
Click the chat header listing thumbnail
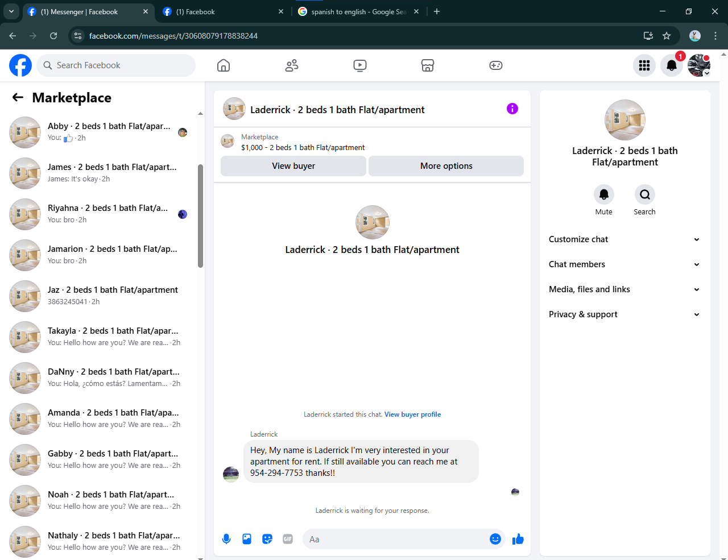[x=234, y=109]
